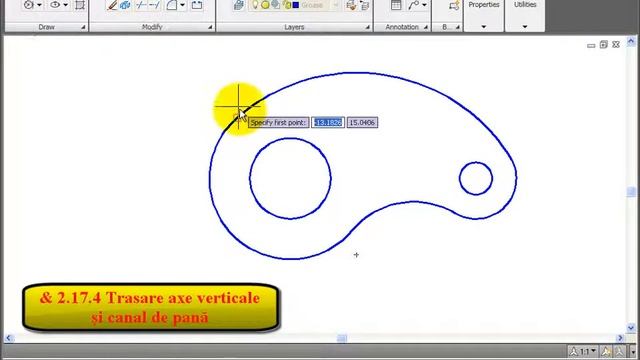Click the X coordinate input field -13.1826
The width and height of the screenshot is (640, 360).
(328, 122)
